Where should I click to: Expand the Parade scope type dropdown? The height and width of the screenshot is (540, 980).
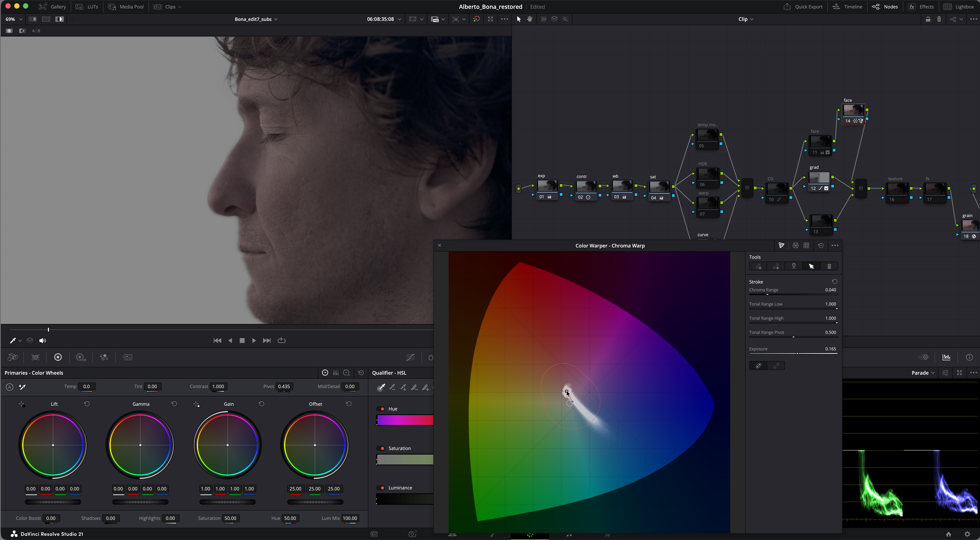(x=923, y=373)
